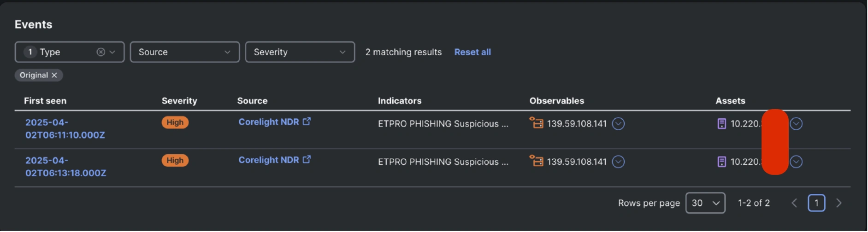Screen dimensions: 868x232
Task: Open the Severity filter dropdown
Action: pyautogui.click(x=300, y=52)
